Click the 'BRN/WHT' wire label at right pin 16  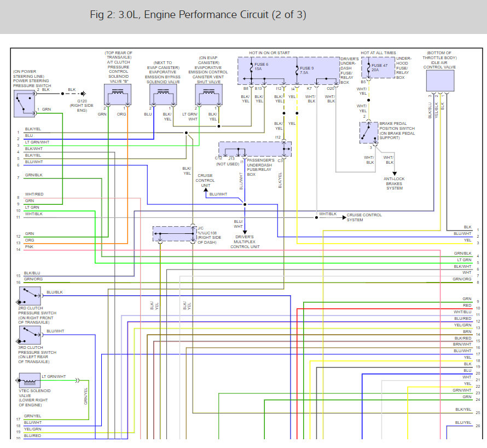click(x=462, y=344)
